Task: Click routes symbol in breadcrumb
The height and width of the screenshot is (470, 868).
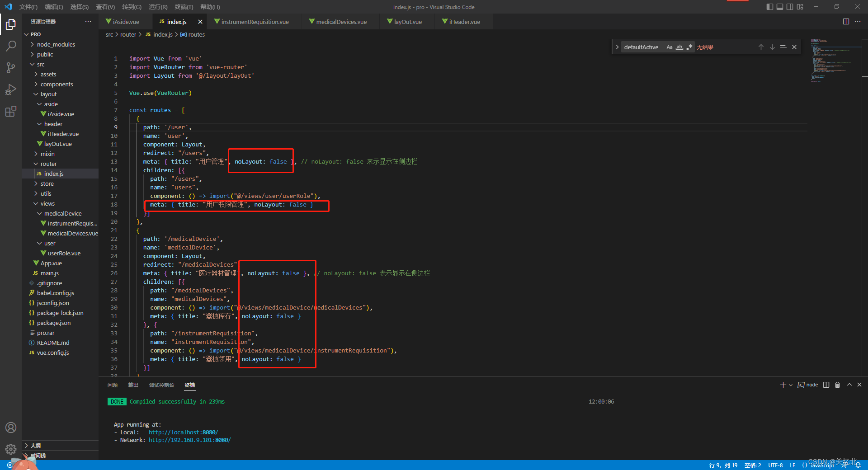Action: [x=193, y=34]
